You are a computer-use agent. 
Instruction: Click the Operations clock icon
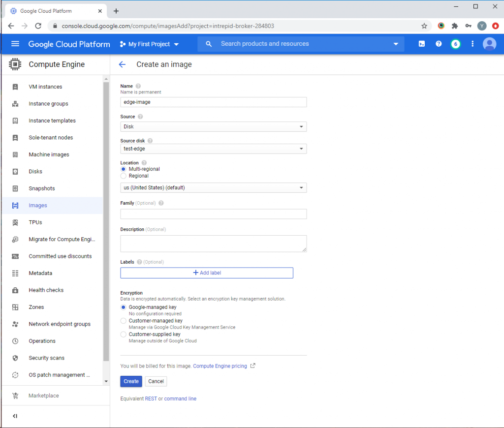coord(15,341)
